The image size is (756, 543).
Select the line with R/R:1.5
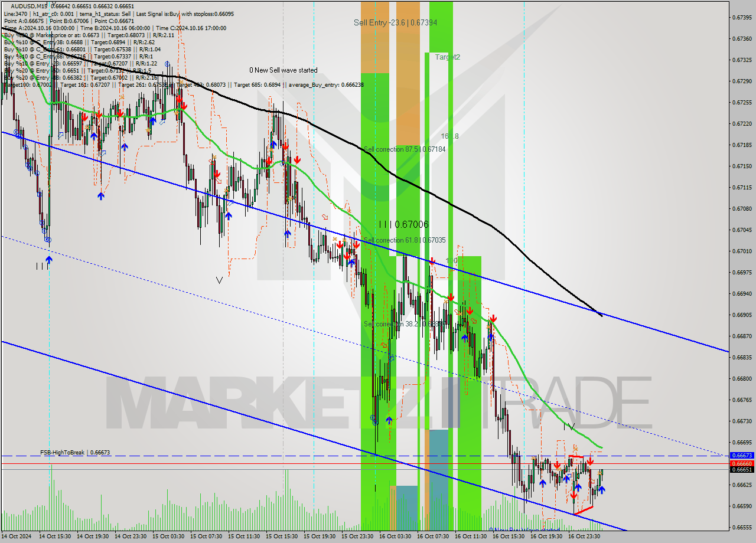[77, 70]
